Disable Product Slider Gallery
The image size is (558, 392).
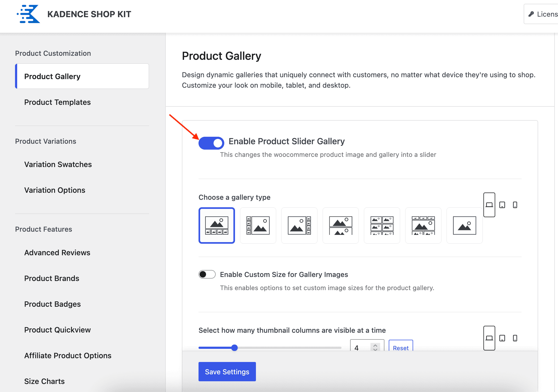[x=211, y=143]
